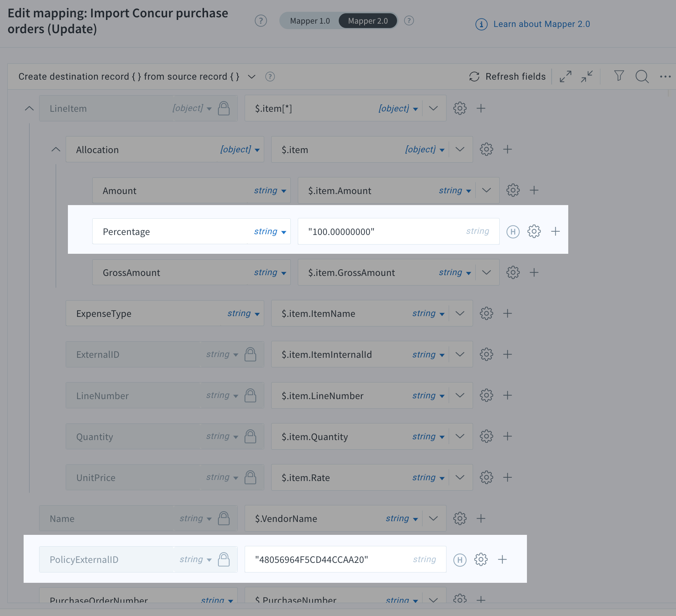The height and width of the screenshot is (616, 676).
Task: Click hard-coded H icon on Percentage row
Action: pos(513,232)
